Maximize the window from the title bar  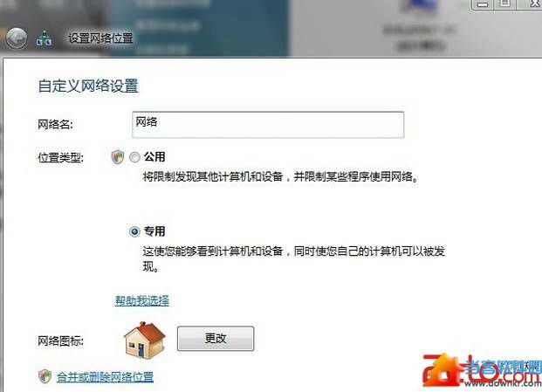[505, 4]
